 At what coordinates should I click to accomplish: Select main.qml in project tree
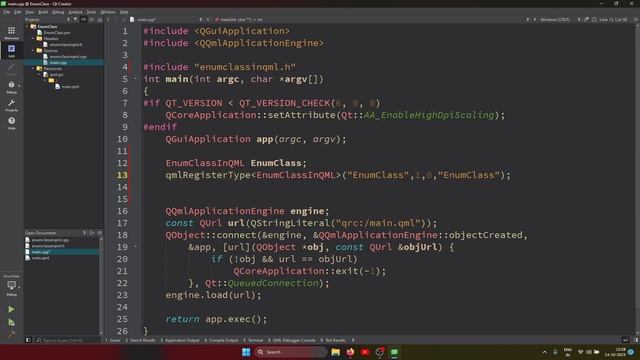(x=70, y=87)
